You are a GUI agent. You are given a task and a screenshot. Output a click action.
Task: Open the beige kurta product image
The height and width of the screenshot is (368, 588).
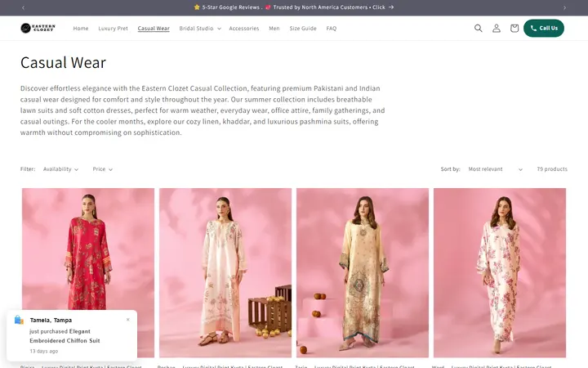click(x=363, y=272)
